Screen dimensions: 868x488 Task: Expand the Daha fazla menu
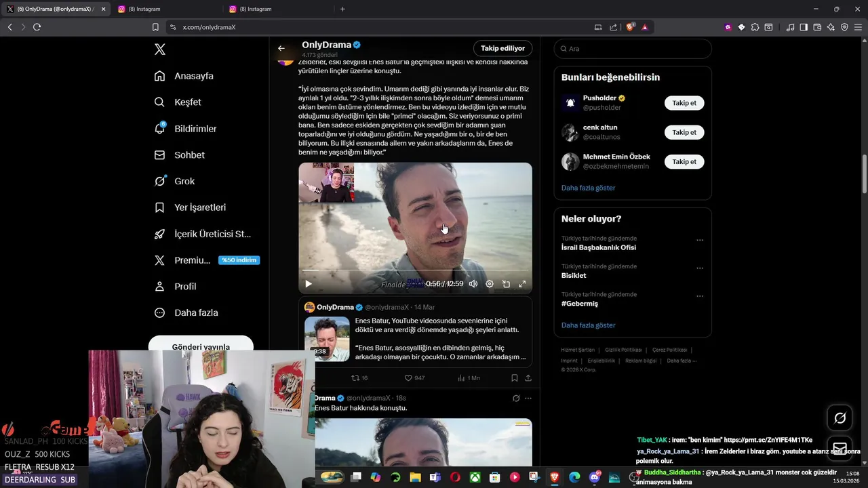pos(186,313)
